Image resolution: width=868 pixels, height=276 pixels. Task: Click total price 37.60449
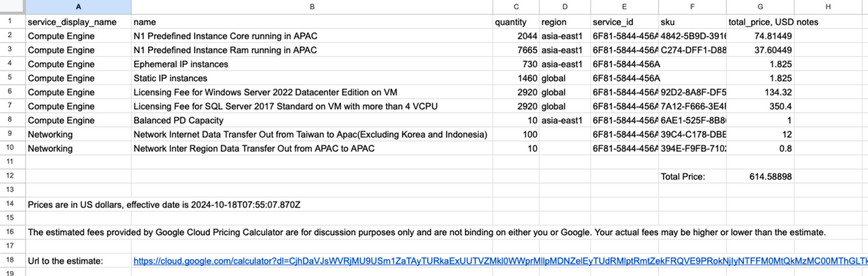(x=760, y=50)
